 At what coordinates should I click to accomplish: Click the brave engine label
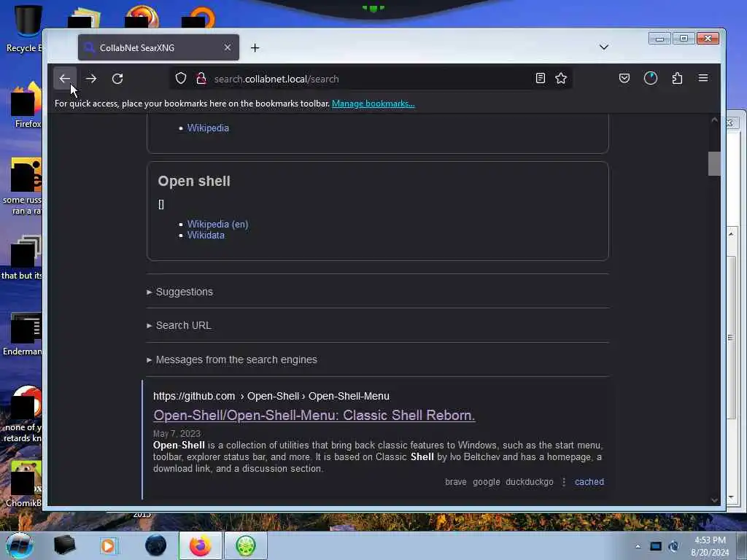pyautogui.click(x=456, y=482)
